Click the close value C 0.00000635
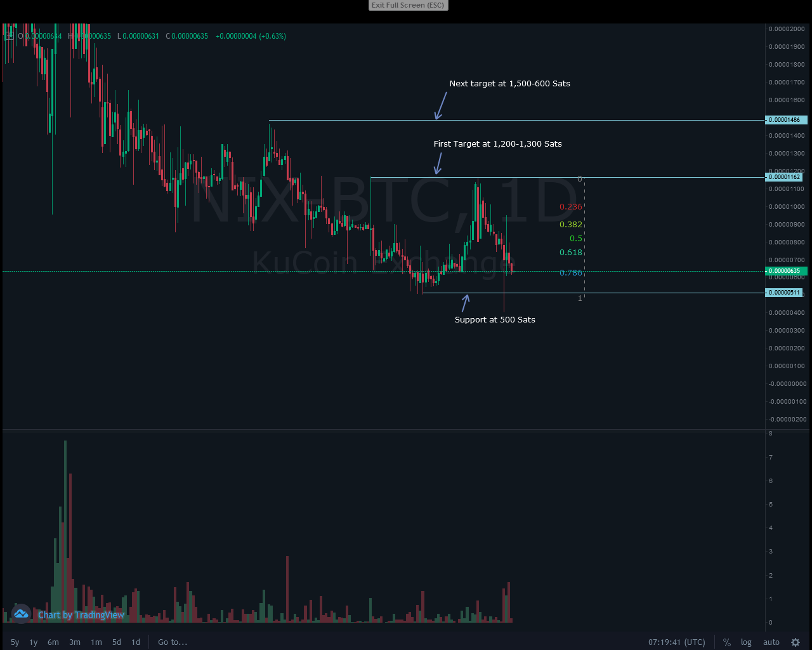 [x=187, y=36]
